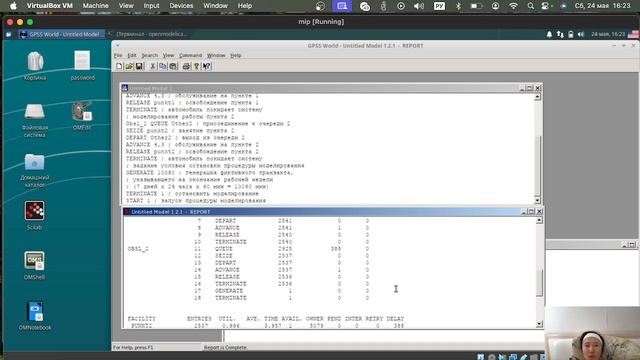The image size is (640, 360).
Task: Click the model window vertical scrollbar thumb
Action: (537, 165)
